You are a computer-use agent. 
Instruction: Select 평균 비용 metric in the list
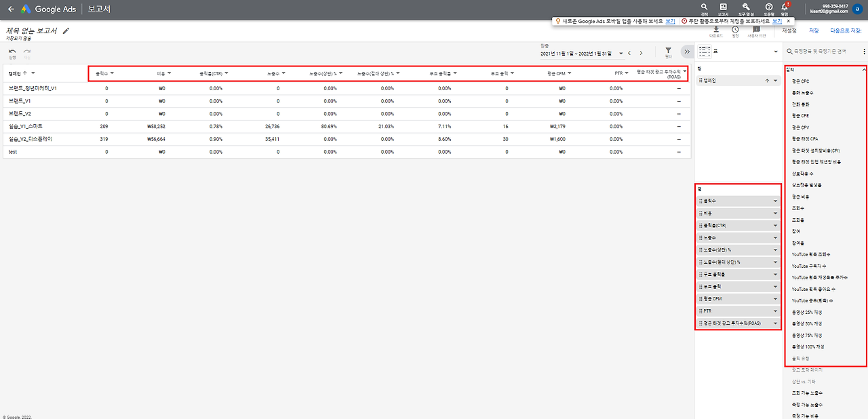pyautogui.click(x=800, y=196)
